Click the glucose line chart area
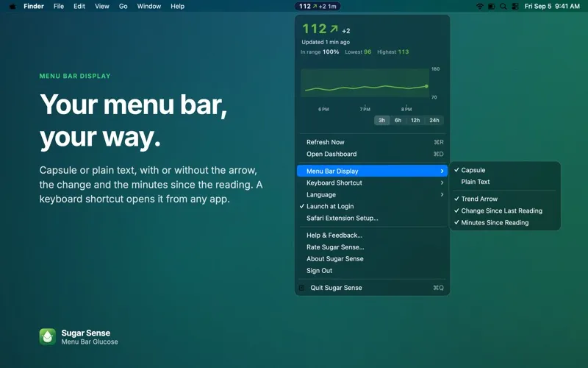The width and height of the screenshot is (588, 368). pyautogui.click(x=365, y=83)
